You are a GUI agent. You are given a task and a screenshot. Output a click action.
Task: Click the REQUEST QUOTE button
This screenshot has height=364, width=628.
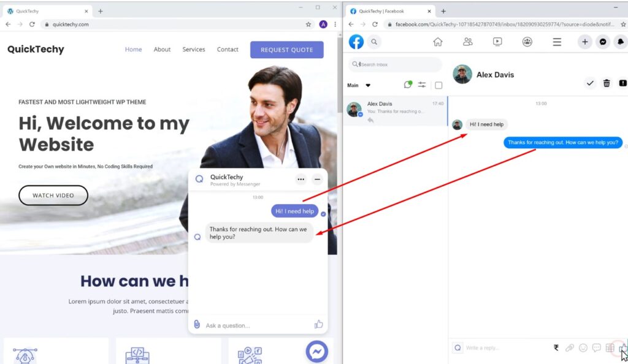pyautogui.click(x=286, y=50)
